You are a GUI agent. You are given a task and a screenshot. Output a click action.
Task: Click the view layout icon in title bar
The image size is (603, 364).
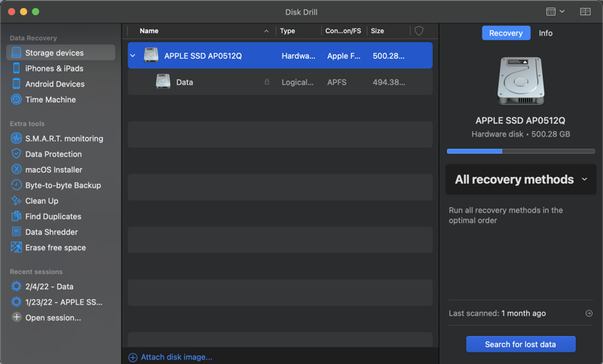551,11
